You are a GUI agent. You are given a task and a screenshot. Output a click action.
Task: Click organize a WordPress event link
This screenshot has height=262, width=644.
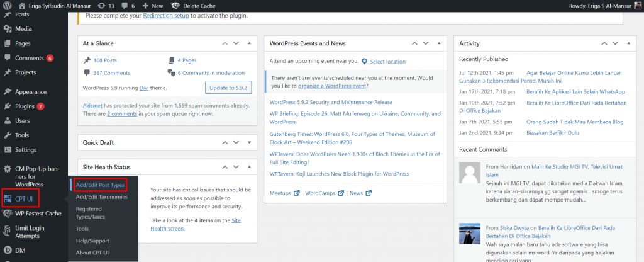point(332,86)
